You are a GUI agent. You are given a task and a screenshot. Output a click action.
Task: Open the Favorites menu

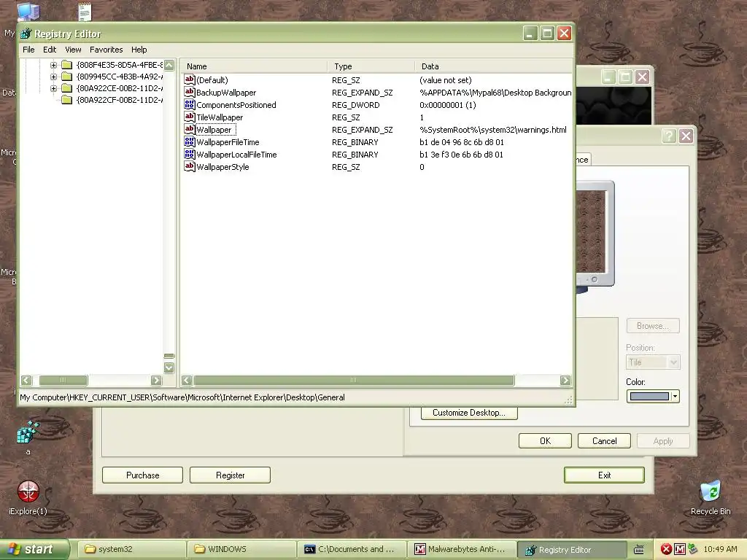pos(107,50)
